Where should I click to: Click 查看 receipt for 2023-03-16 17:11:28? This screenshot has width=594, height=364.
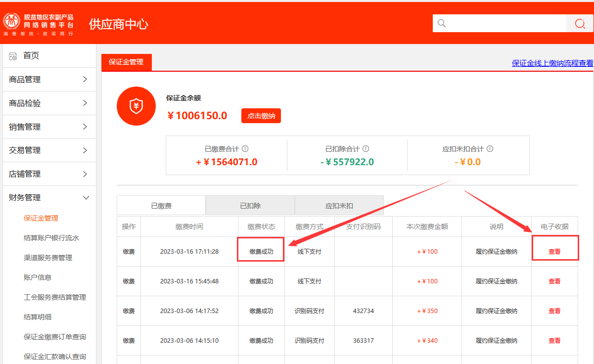tap(554, 252)
